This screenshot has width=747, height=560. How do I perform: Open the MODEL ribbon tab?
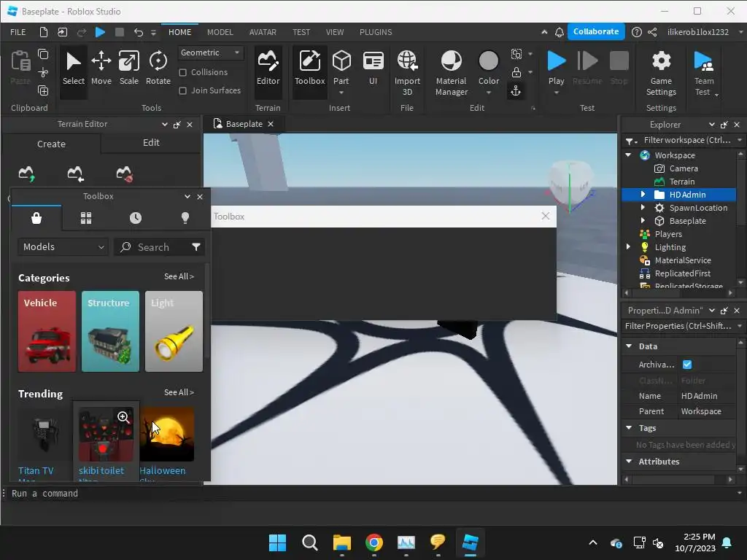pos(220,32)
